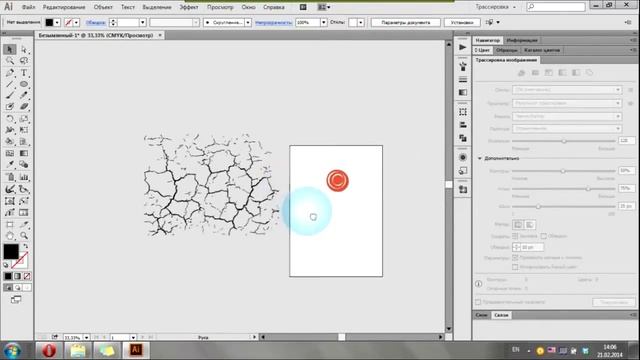Toggle the Обводки checkbox in trace panel
Screen dimensions: 640x360
[544, 236]
